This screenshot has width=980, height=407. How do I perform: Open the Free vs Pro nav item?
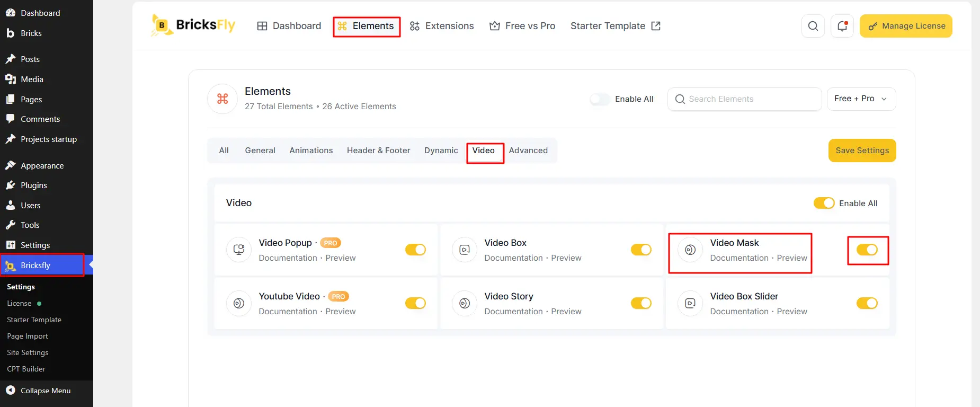(x=522, y=26)
